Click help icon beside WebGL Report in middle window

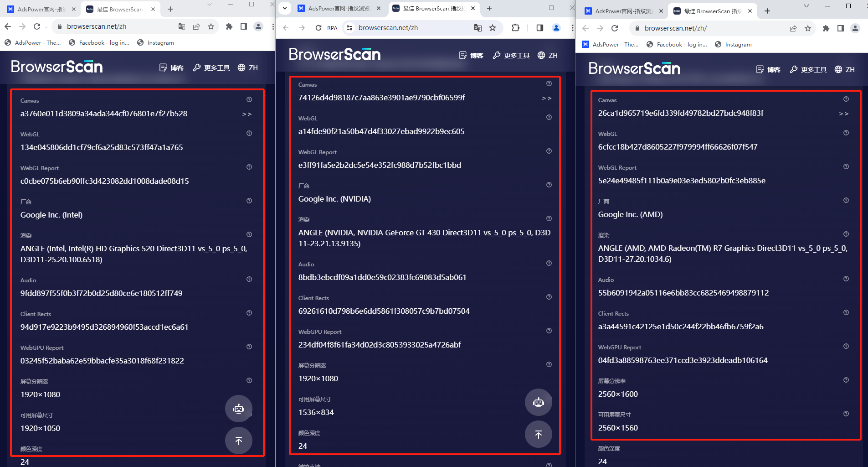coord(549,151)
